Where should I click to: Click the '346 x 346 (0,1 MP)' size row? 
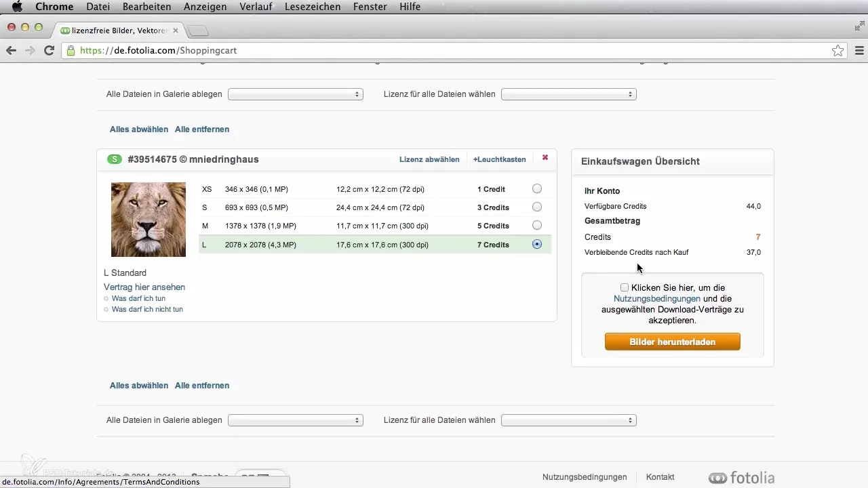point(375,189)
